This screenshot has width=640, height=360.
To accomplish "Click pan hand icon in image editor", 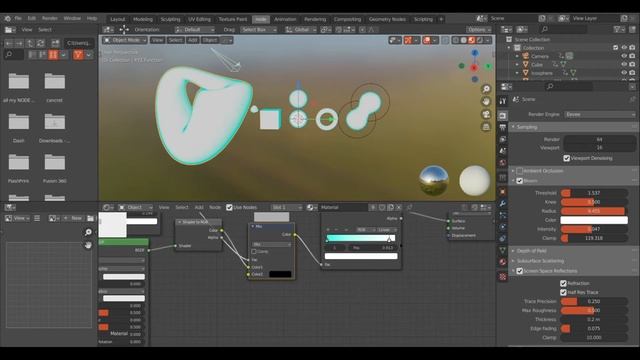I will [x=88, y=245].
